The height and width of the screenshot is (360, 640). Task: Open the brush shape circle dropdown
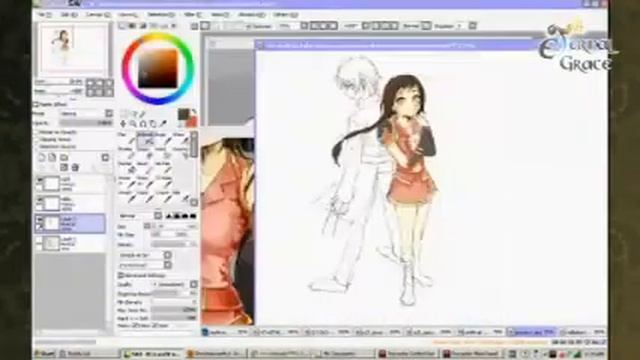pyautogui.click(x=168, y=255)
